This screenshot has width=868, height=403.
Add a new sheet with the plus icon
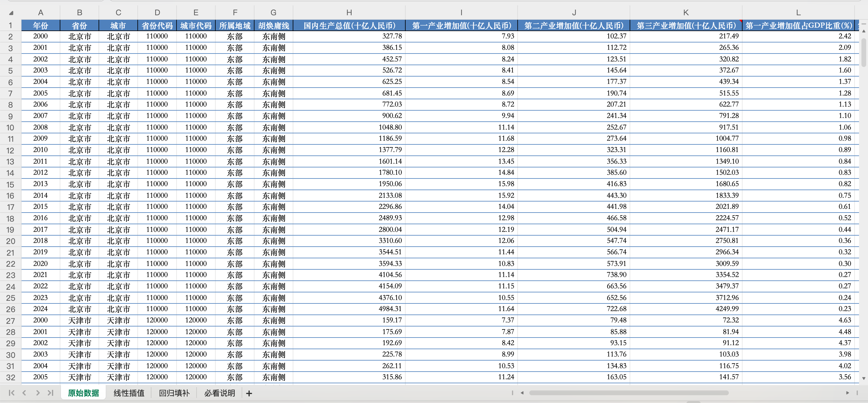point(249,393)
